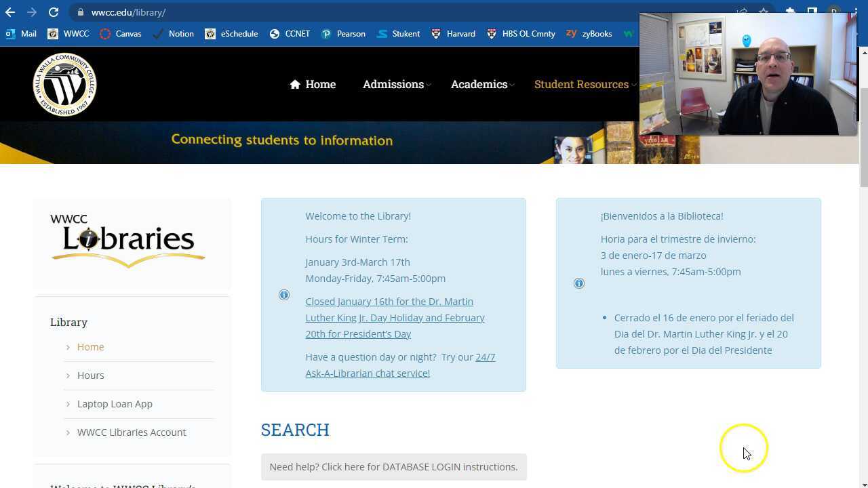Screen dimensions: 868x488
Task: View site information via the lock icon
Action: [81, 12]
